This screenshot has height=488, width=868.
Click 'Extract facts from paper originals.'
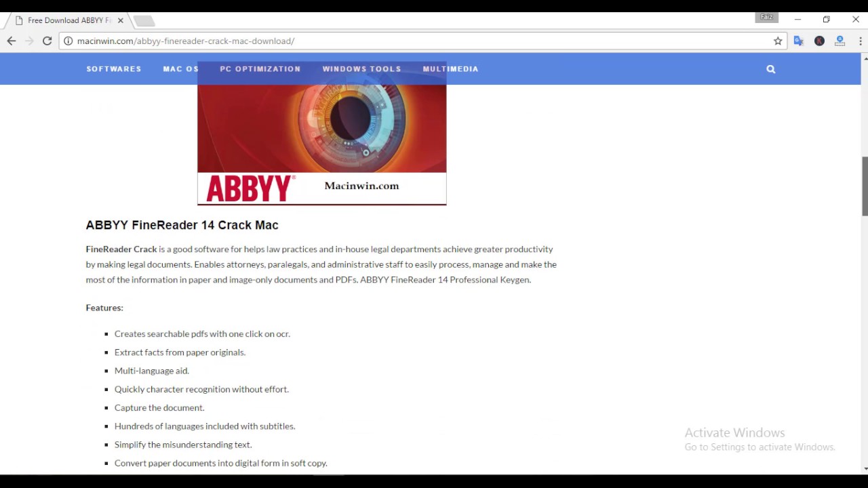(180, 352)
